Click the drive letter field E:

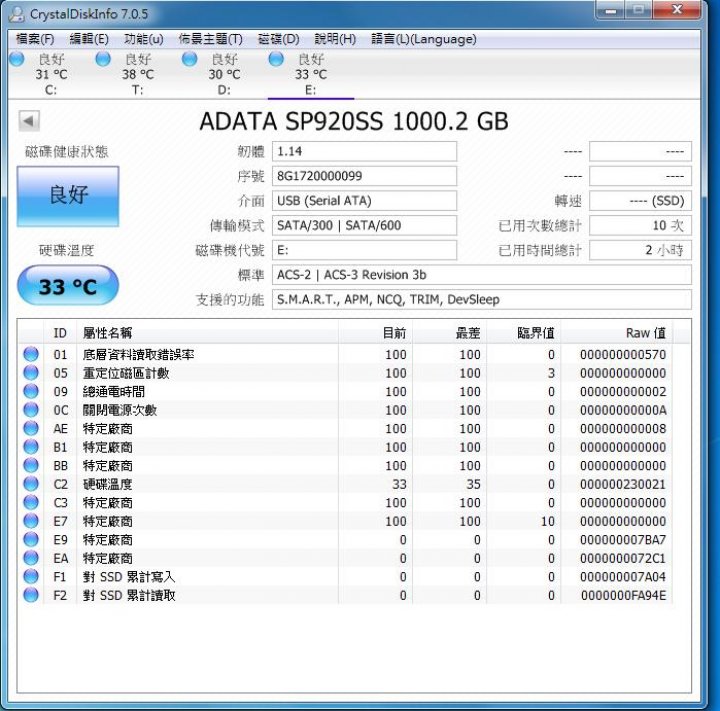pyautogui.click(x=365, y=250)
